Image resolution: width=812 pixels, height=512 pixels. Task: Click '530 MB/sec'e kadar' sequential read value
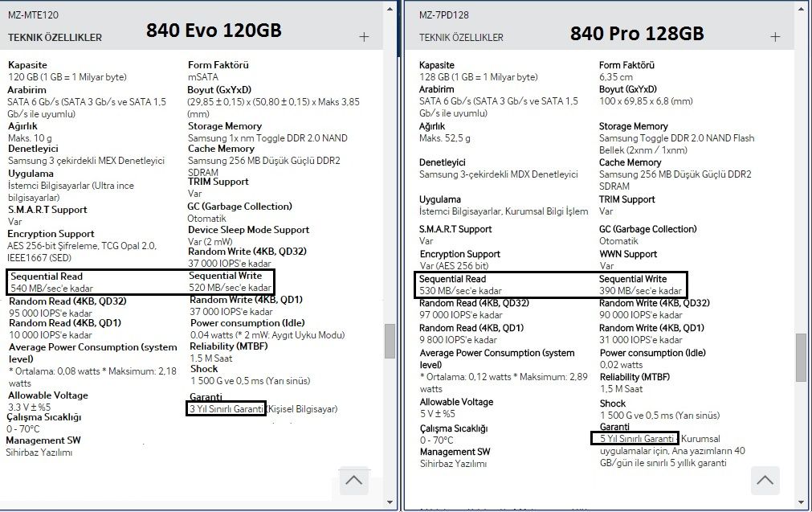[x=460, y=290]
